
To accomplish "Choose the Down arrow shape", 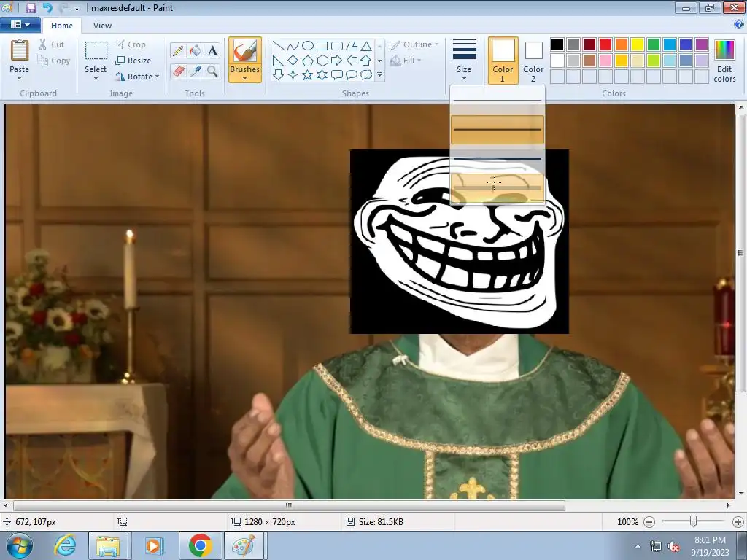I will 278,75.
